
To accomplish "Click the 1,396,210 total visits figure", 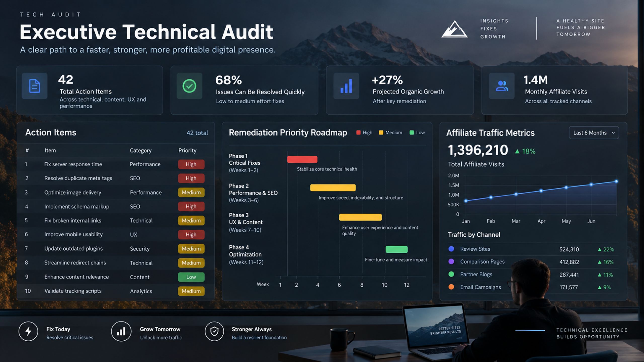I will click(478, 150).
